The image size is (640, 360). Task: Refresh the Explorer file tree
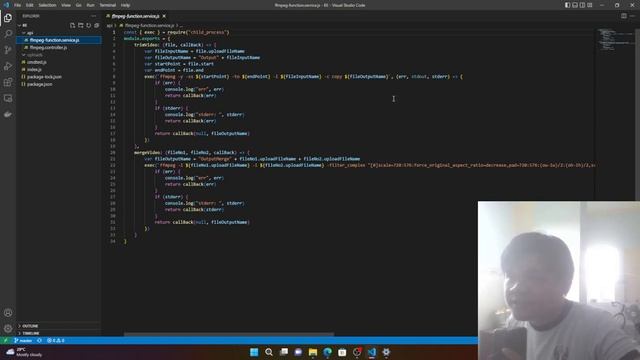pos(89,25)
